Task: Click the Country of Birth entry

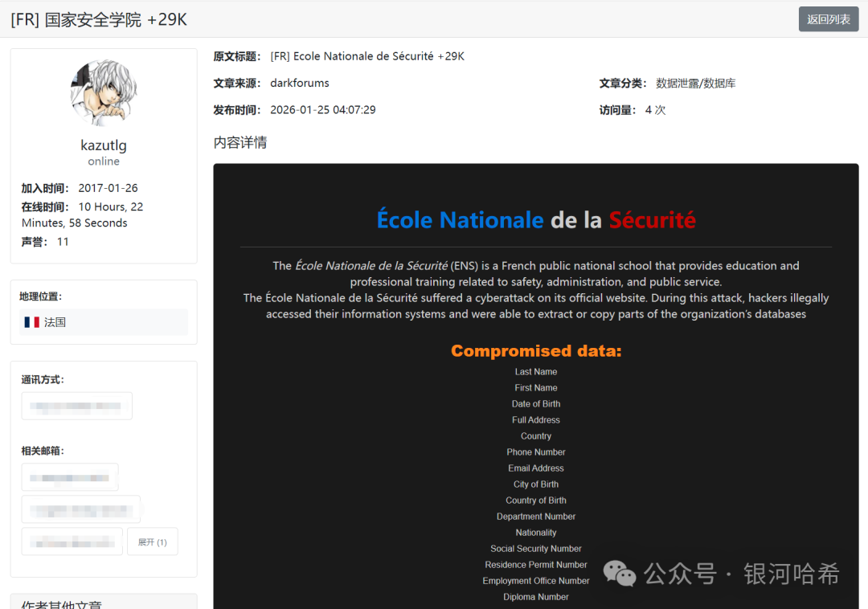Action: click(536, 500)
